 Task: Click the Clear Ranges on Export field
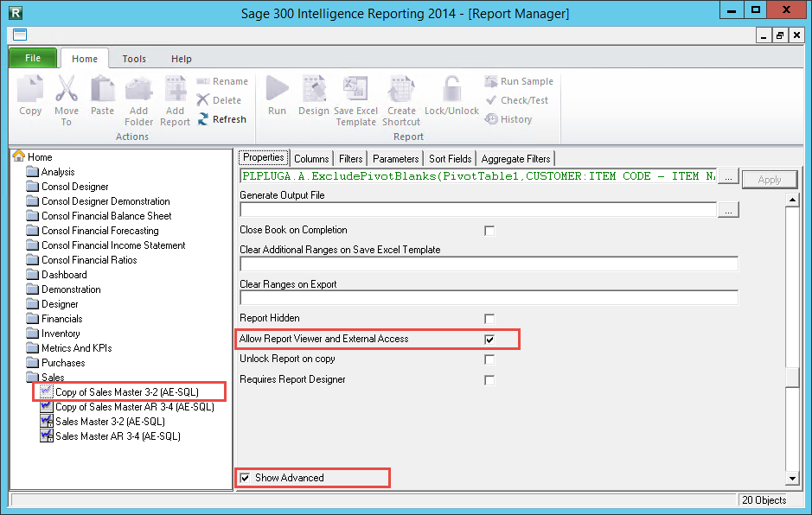[489, 298]
